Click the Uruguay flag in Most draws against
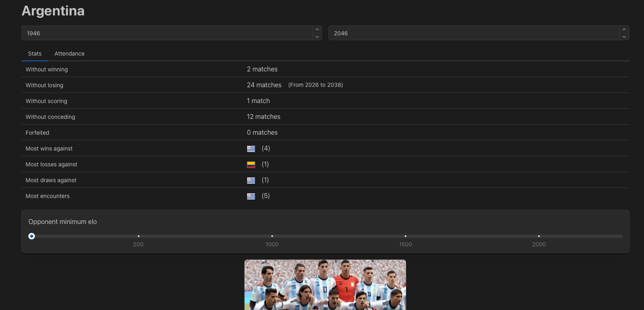 point(251,181)
